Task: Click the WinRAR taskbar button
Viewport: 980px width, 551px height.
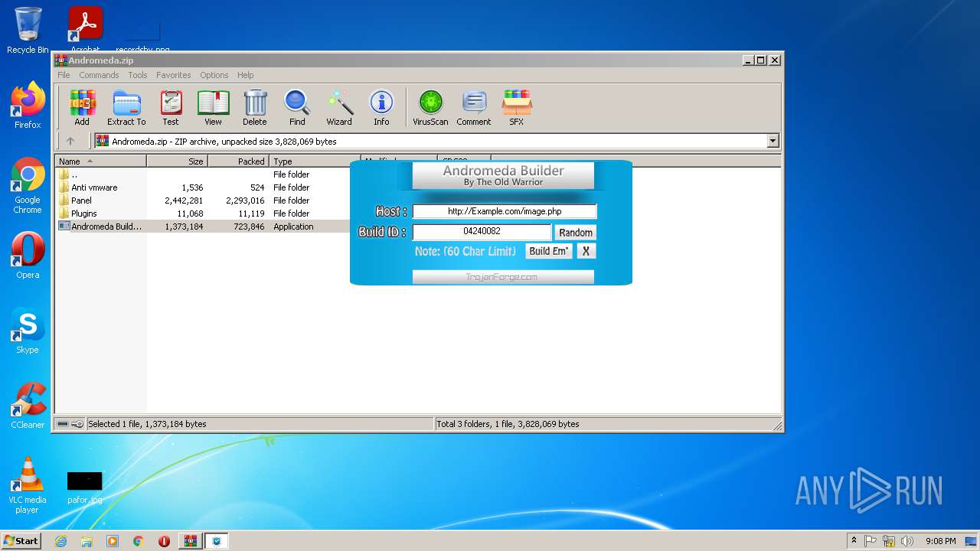Action: pos(190,541)
